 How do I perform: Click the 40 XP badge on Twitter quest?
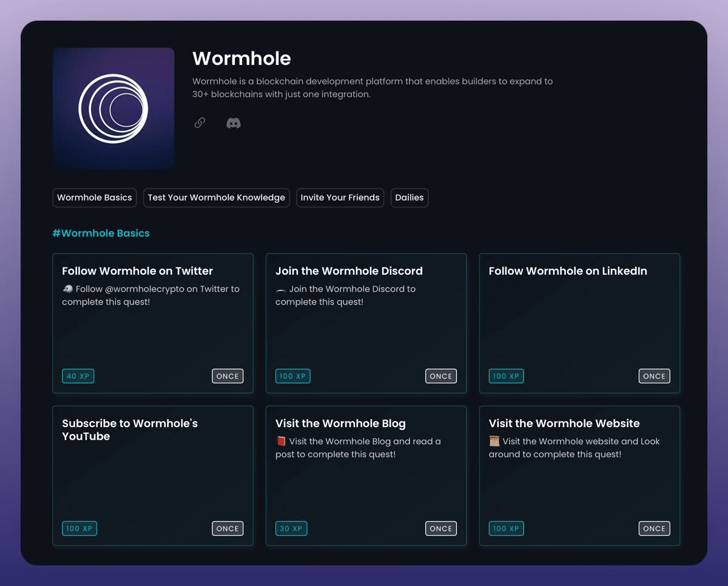tap(78, 376)
